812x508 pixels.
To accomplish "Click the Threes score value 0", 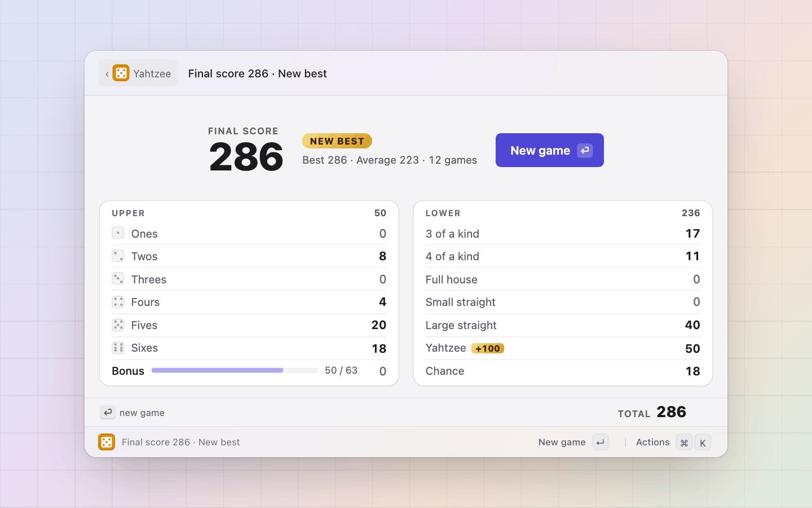I will (x=383, y=279).
